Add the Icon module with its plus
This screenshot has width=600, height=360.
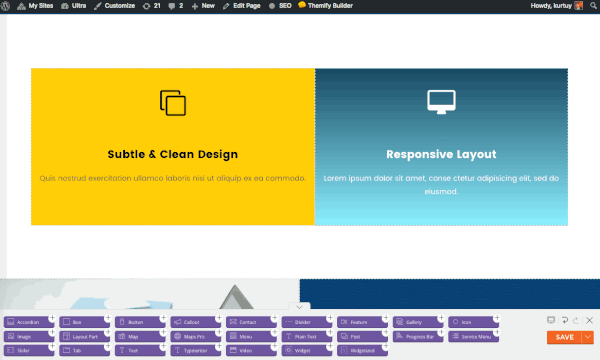(497, 318)
